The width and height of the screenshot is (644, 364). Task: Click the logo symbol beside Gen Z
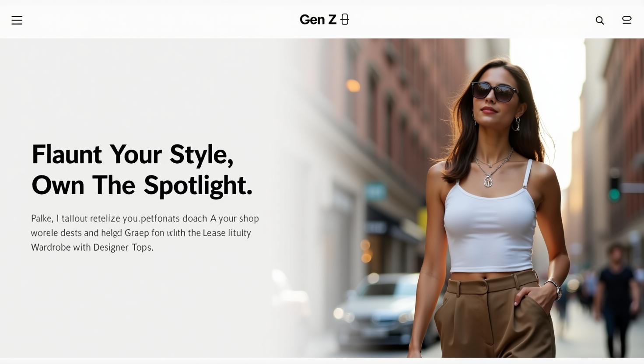(345, 19)
